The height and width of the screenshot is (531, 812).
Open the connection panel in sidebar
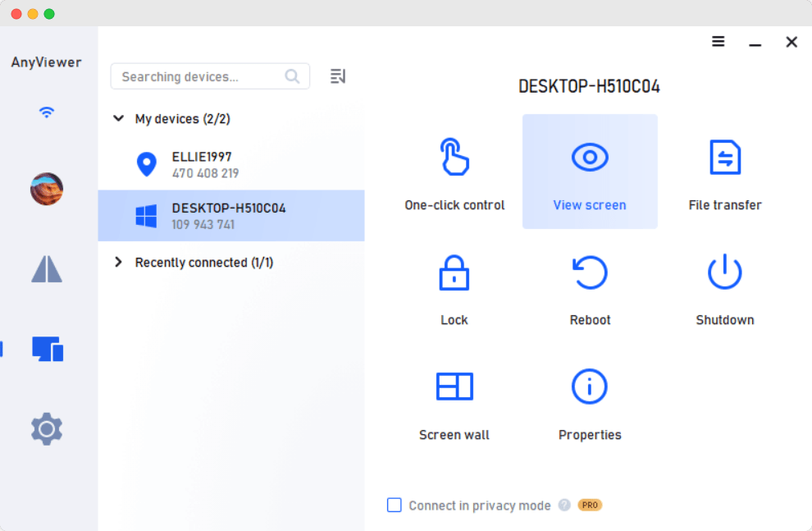tap(47, 112)
